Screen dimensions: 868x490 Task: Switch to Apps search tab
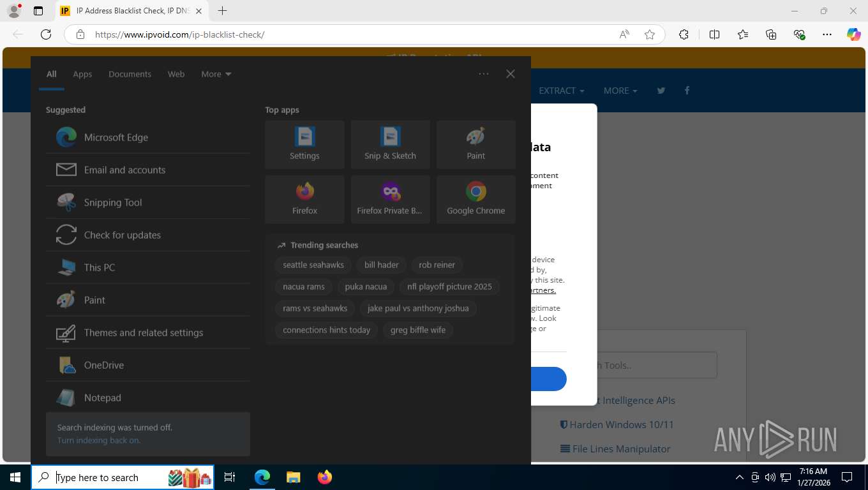click(x=82, y=74)
